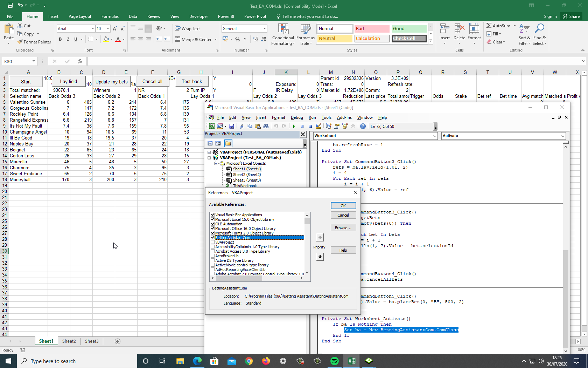Uncheck Visual Basic For Applications reference
588x368 pixels.
coord(212,215)
